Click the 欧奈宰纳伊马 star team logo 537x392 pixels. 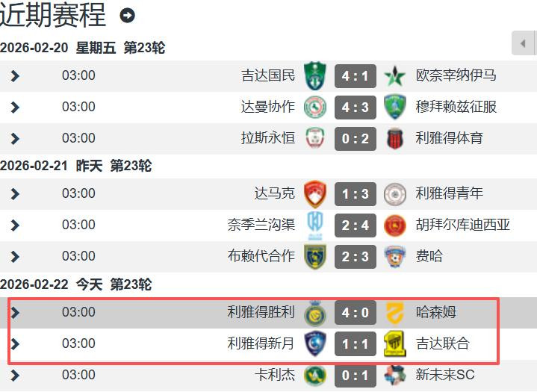(394, 75)
